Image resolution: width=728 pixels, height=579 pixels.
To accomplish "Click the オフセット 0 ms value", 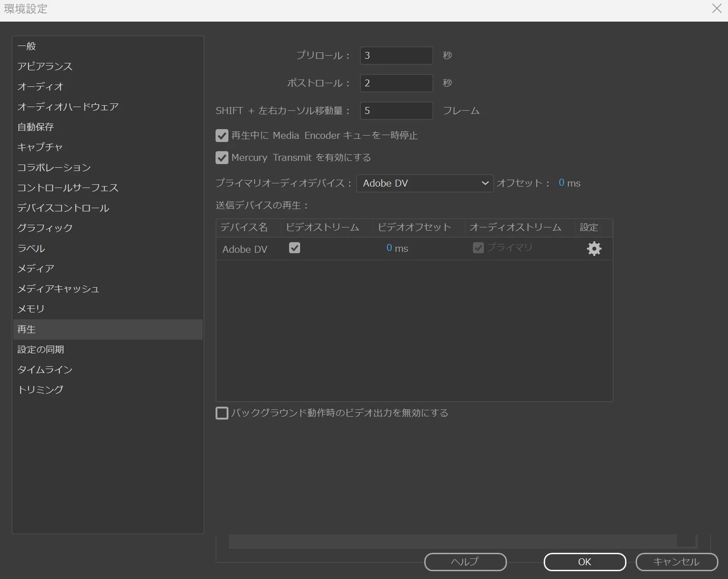I will (x=569, y=183).
